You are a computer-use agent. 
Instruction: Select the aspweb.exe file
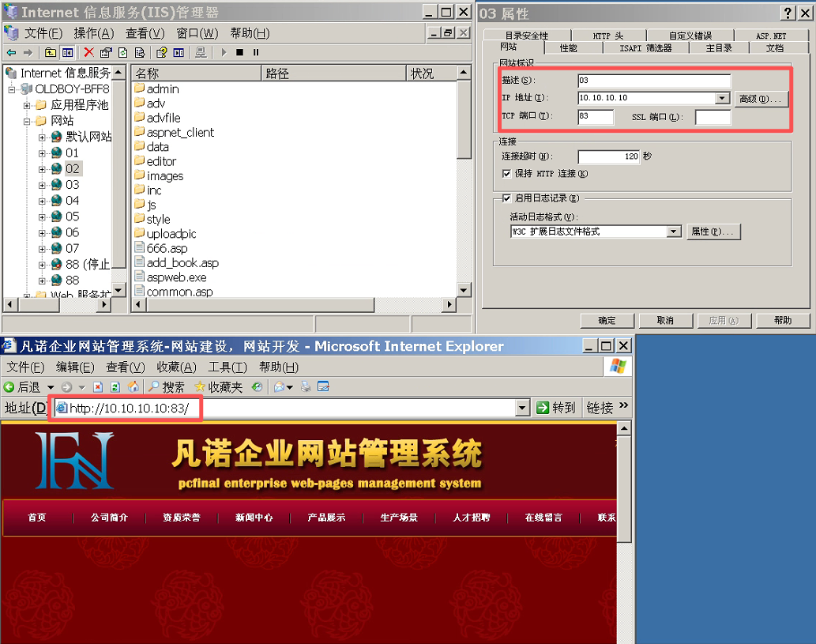171,277
